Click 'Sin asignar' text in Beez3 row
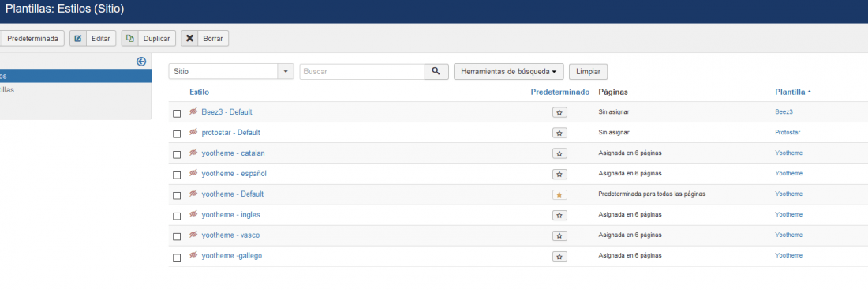 pos(614,112)
